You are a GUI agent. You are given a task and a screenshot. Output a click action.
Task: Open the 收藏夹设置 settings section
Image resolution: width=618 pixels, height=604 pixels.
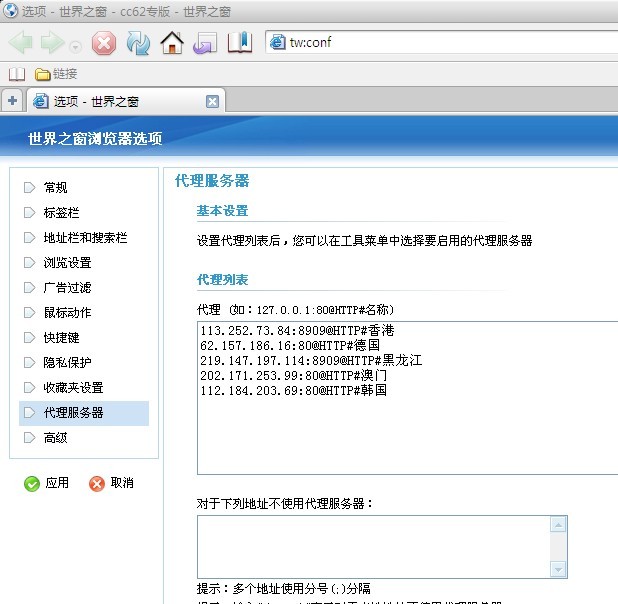pos(73,388)
